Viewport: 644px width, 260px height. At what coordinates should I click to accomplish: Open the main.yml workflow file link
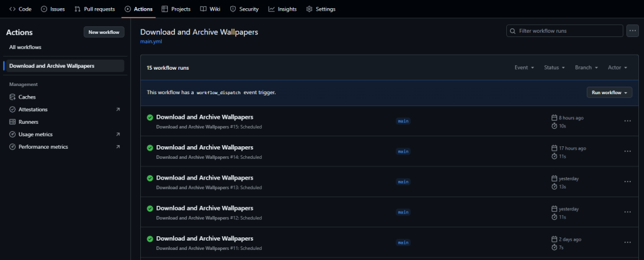(x=151, y=43)
